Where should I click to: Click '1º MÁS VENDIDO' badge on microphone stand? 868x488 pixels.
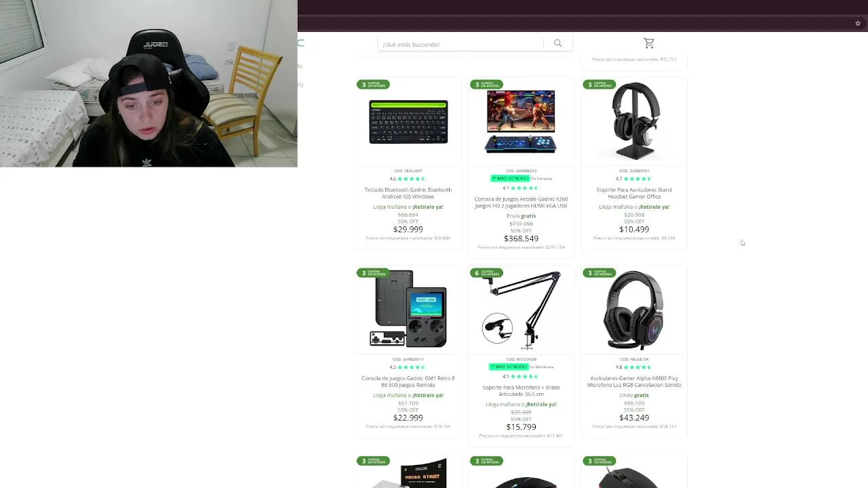(508, 367)
